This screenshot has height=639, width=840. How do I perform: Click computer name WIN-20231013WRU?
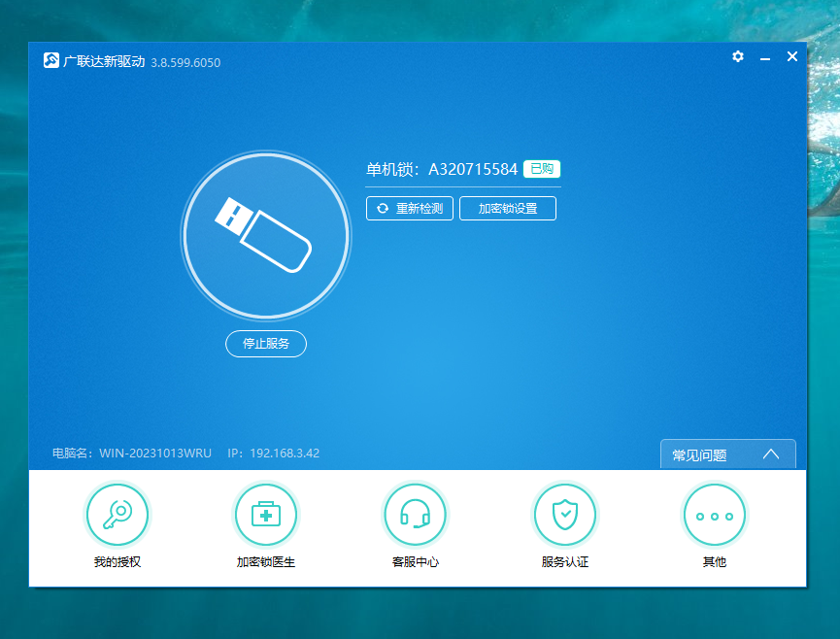[x=155, y=454]
